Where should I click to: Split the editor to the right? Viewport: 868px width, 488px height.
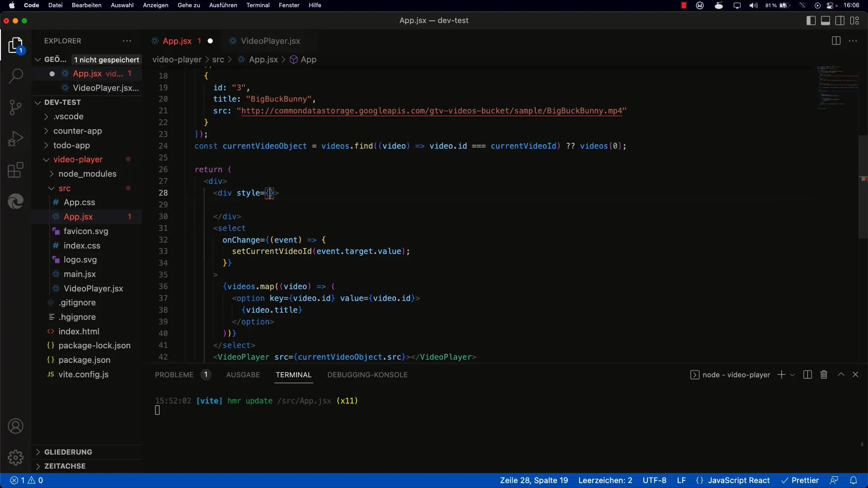(x=836, y=41)
